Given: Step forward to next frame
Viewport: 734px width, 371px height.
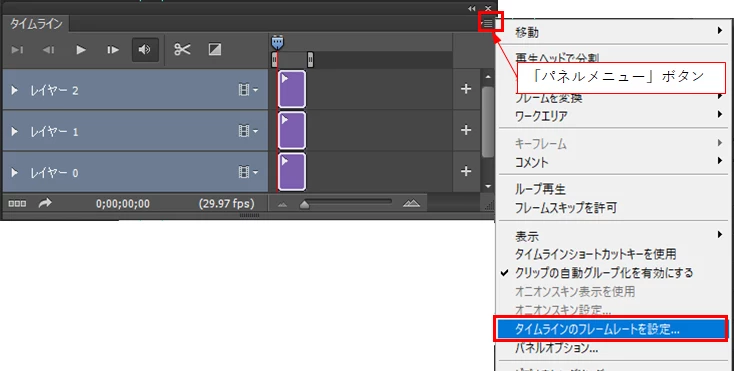Looking at the screenshot, I should point(113,50).
